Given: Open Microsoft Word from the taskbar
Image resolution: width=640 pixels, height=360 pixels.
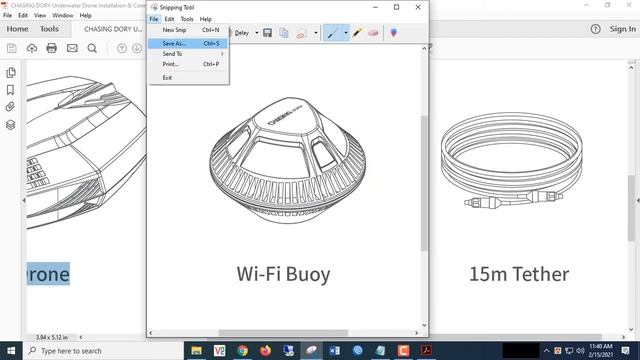Looking at the screenshot, I should click(334, 351).
